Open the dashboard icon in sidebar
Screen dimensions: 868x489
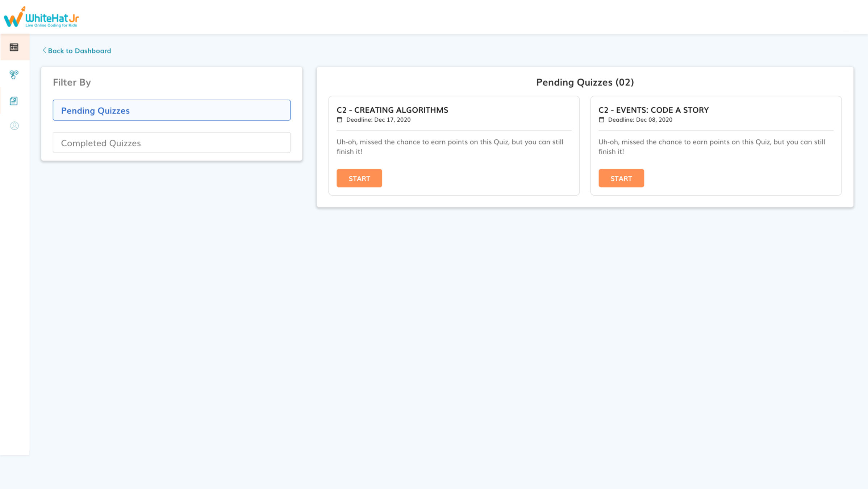point(14,47)
